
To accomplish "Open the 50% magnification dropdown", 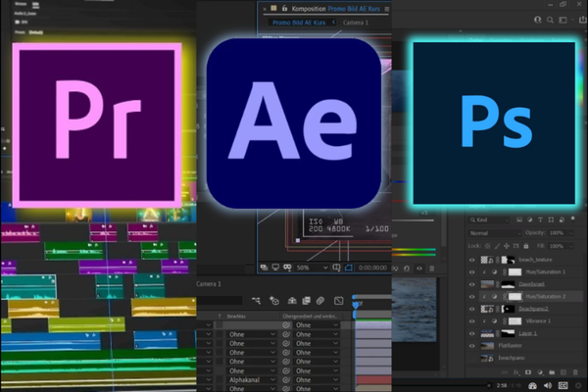I will (x=307, y=267).
